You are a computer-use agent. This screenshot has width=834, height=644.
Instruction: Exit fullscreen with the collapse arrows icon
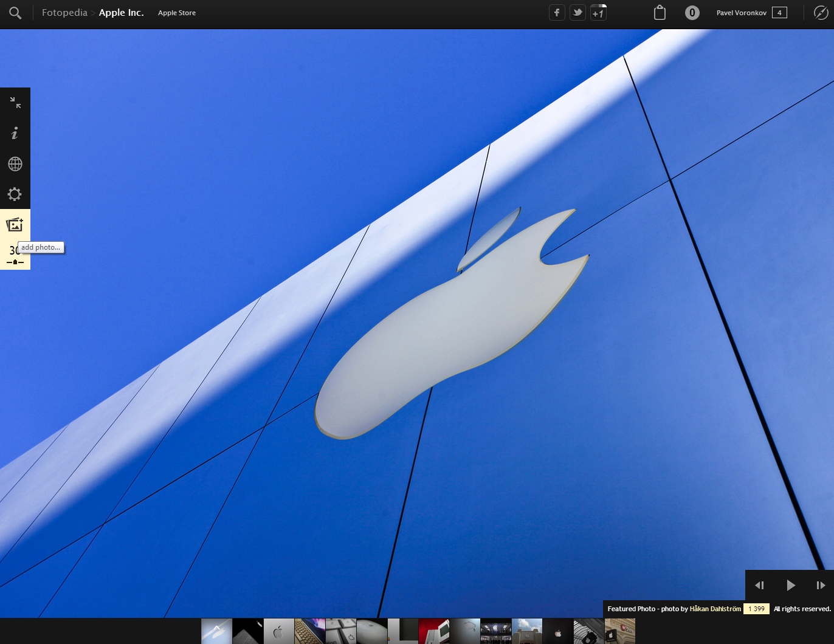(x=15, y=103)
